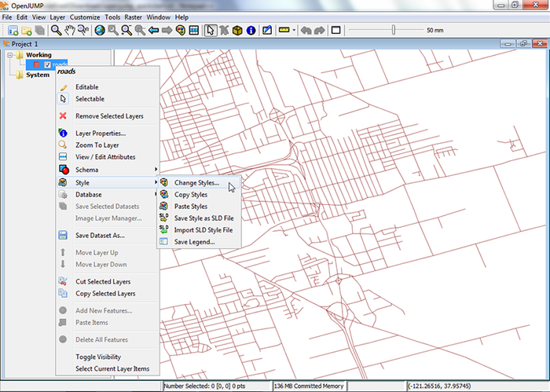Click the Project 1 window title
550x392 pixels.
(x=24, y=44)
